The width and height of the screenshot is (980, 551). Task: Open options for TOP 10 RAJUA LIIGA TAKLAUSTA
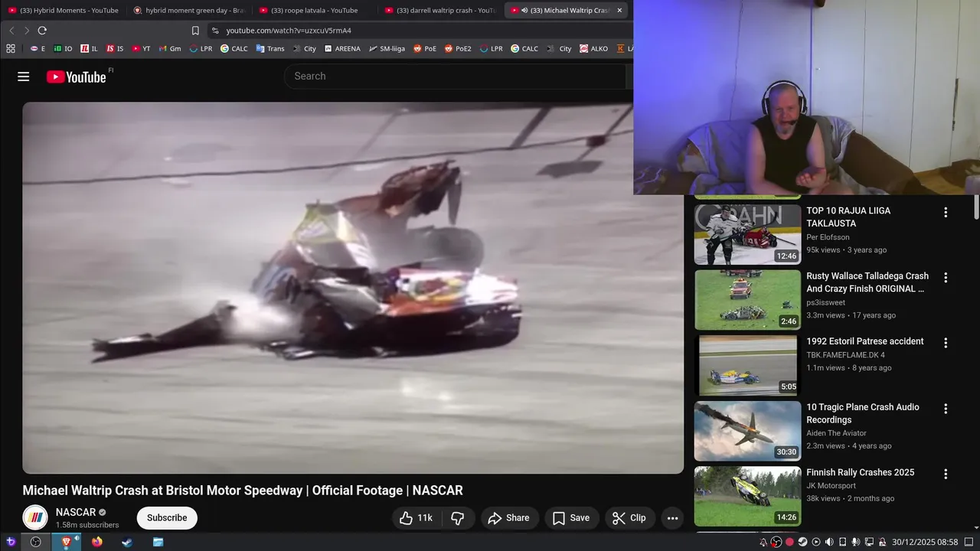pyautogui.click(x=946, y=213)
